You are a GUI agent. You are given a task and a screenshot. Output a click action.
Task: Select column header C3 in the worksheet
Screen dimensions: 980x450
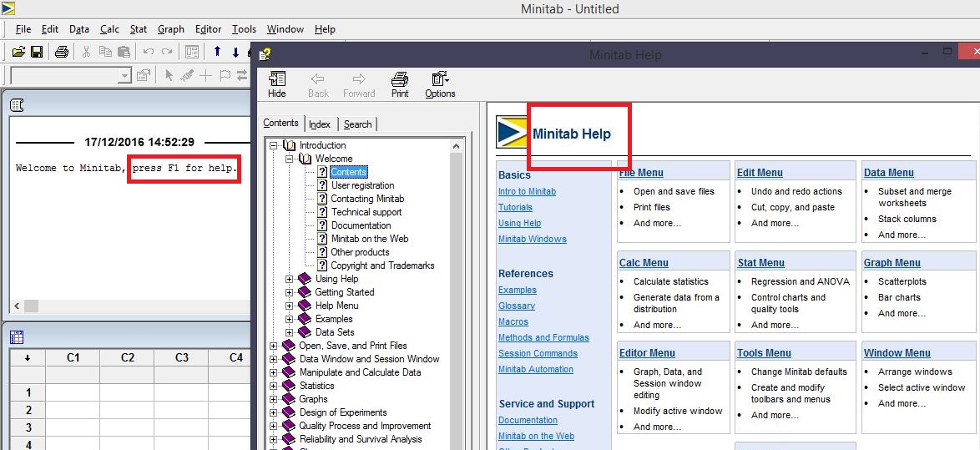[181, 357]
